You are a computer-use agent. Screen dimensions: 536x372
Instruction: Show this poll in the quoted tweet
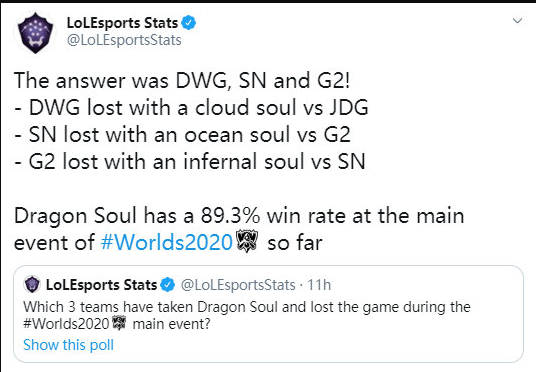pos(68,345)
